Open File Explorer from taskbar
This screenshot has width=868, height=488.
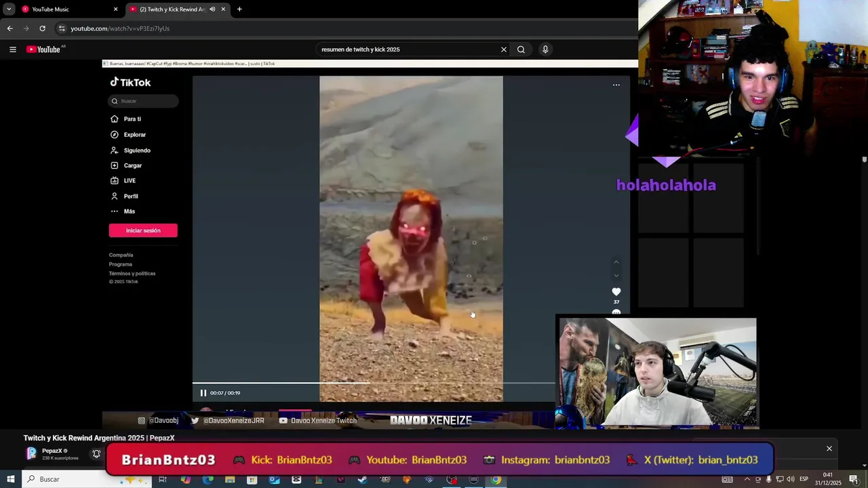point(230,479)
